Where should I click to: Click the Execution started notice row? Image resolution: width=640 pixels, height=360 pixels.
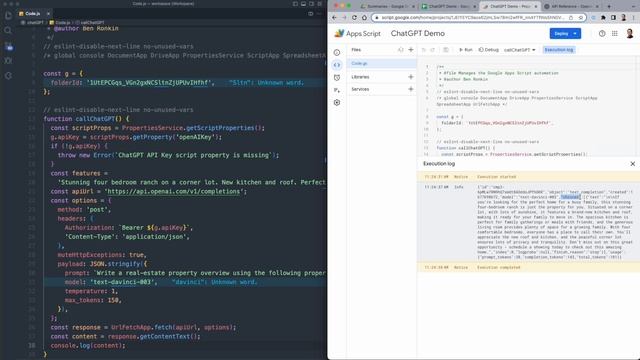click(528, 177)
